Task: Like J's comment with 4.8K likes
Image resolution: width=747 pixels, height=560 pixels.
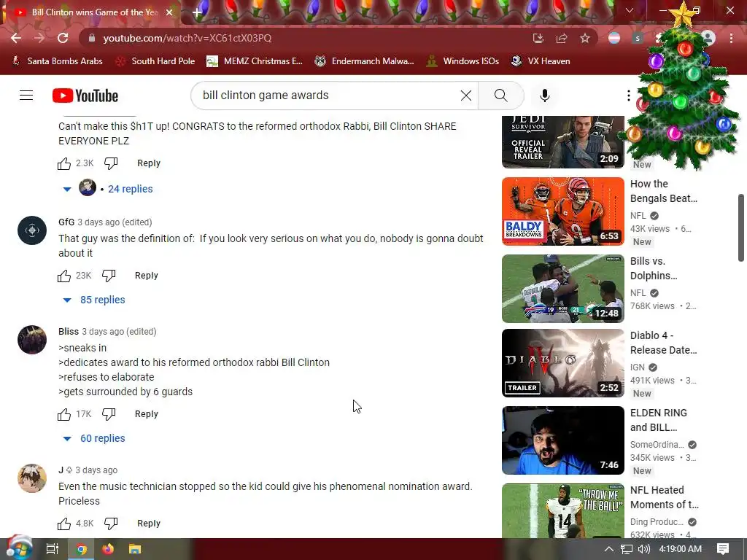Action: pyautogui.click(x=64, y=524)
